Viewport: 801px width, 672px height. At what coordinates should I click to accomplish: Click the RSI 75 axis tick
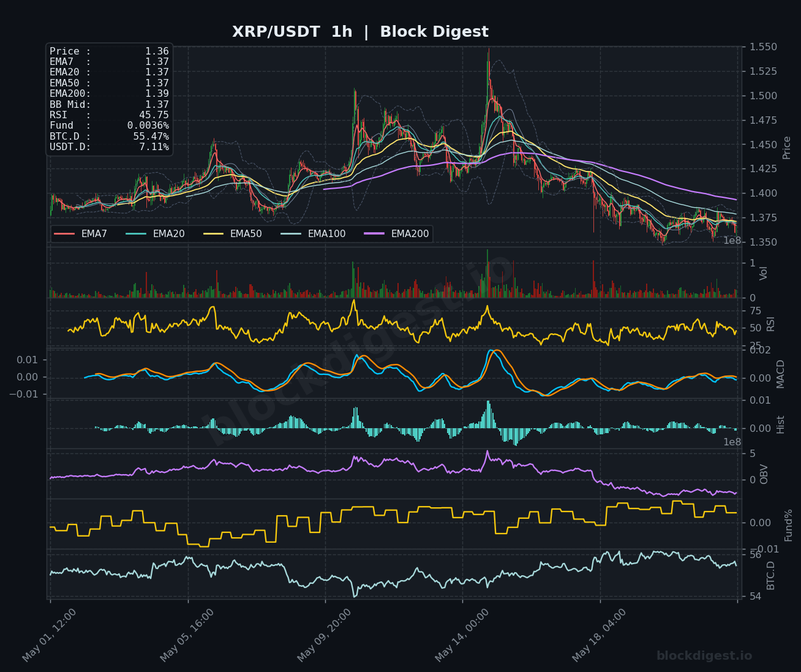pyautogui.click(x=756, y=311)
